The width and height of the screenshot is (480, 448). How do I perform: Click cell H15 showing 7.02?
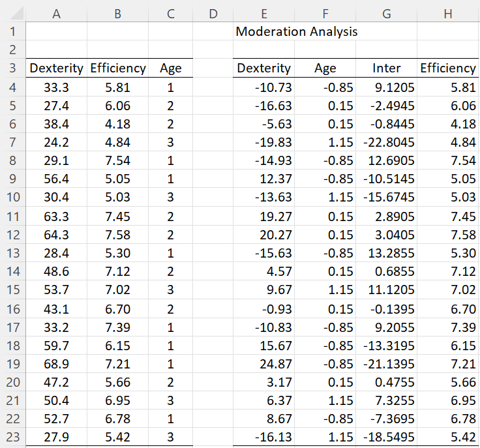tap(448, 290)
